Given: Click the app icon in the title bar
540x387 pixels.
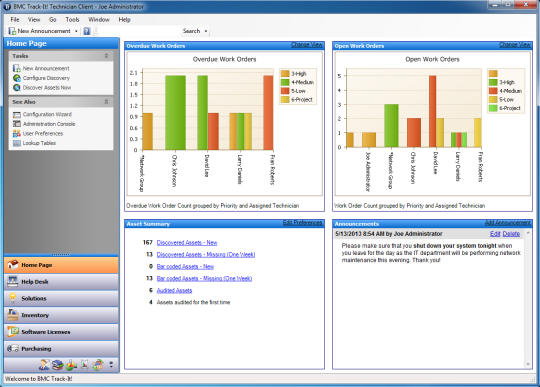Looking at the screenshot, I should click(7, 7).
